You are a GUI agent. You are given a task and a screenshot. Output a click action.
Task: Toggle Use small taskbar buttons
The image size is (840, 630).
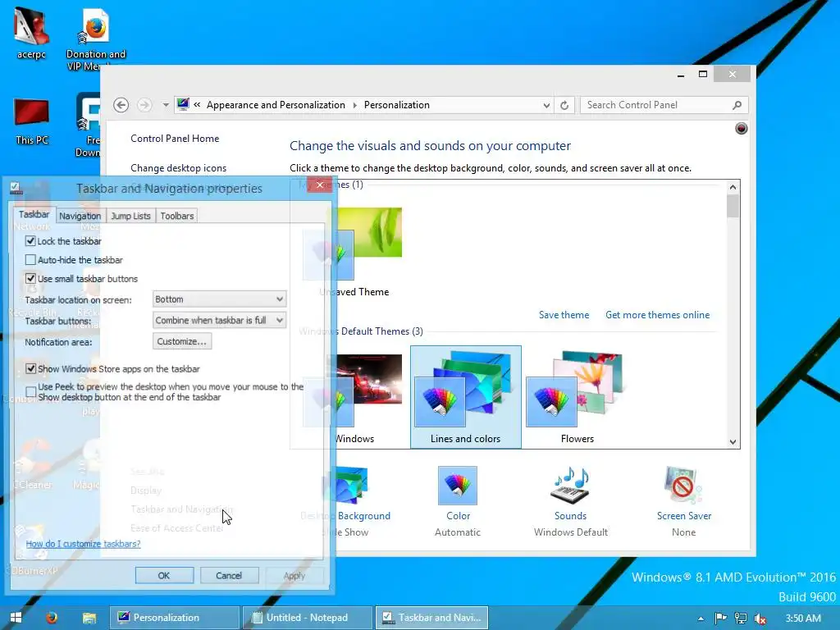point(30,279)
